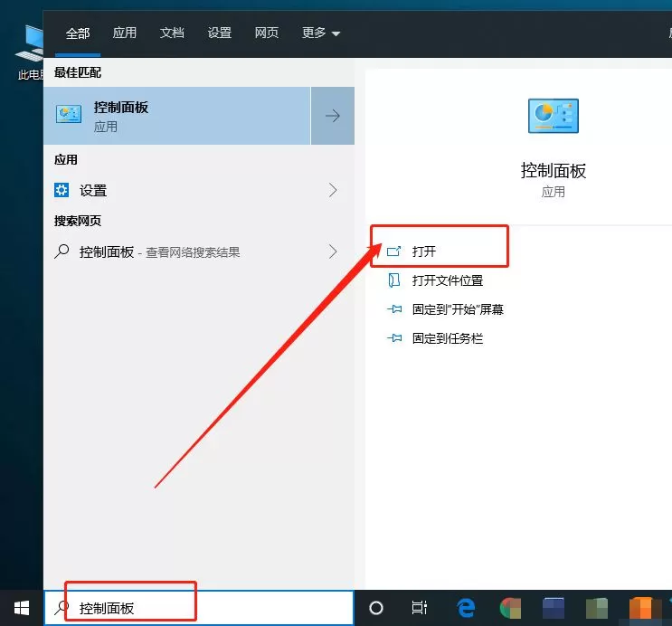Click the 打开 open icon in preview pane
This screenshot has width=672, height=626.
[393, 251]
